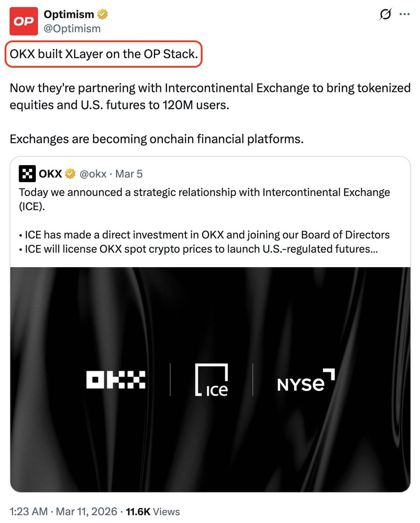Viewport: 420px width, 523px height.
Task: Click the OKX logo in the image
Action: (x=116, y=380)
